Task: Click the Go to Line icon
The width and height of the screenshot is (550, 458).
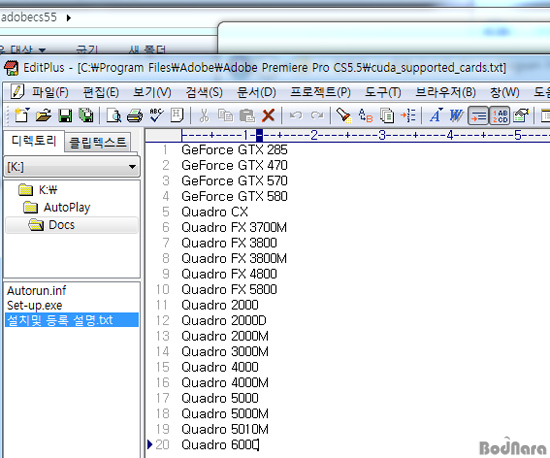Action: [408, 115]
